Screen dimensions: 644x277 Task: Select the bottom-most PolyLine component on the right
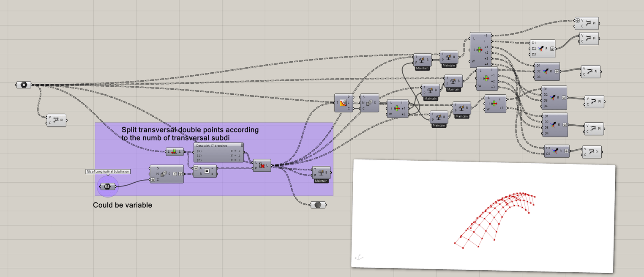592,152
